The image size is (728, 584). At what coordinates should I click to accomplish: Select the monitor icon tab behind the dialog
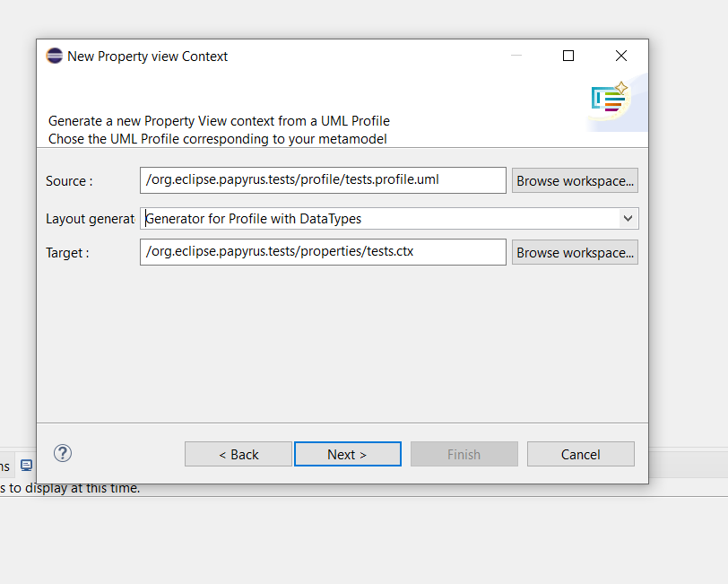pyautogui.click(x=27, y=465)
